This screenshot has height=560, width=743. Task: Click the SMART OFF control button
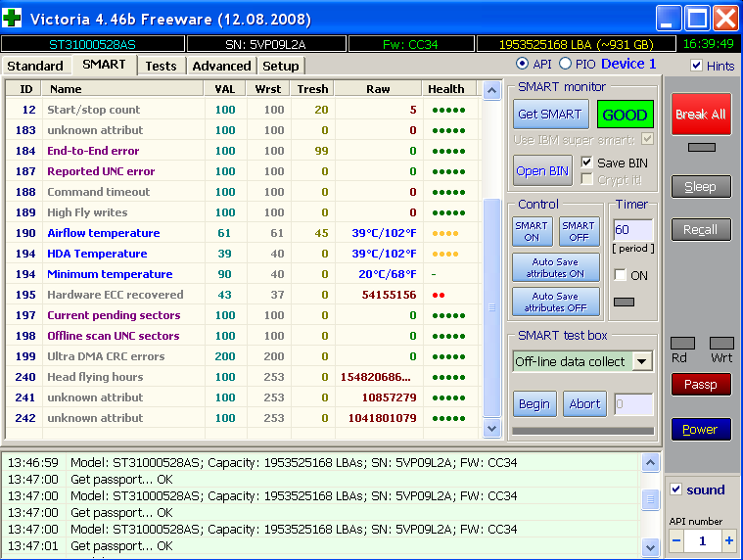(x=579, y=232)
